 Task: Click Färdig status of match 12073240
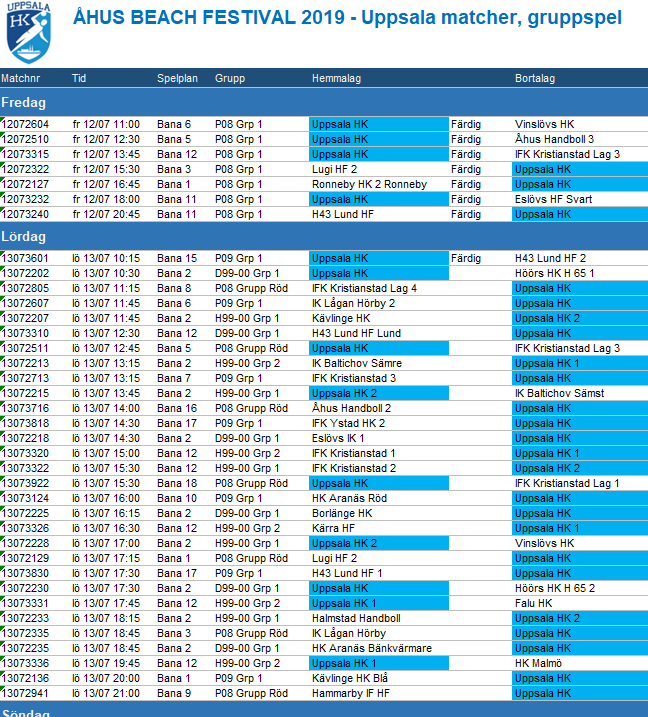tap(466, 214)
